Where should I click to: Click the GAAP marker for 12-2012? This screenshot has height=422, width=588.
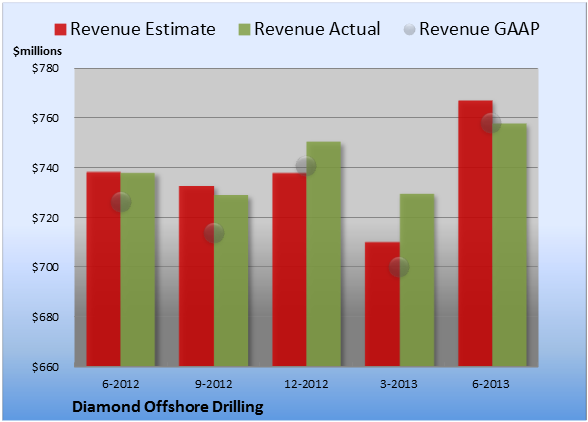pyautogui.click(x=306, y=166)
